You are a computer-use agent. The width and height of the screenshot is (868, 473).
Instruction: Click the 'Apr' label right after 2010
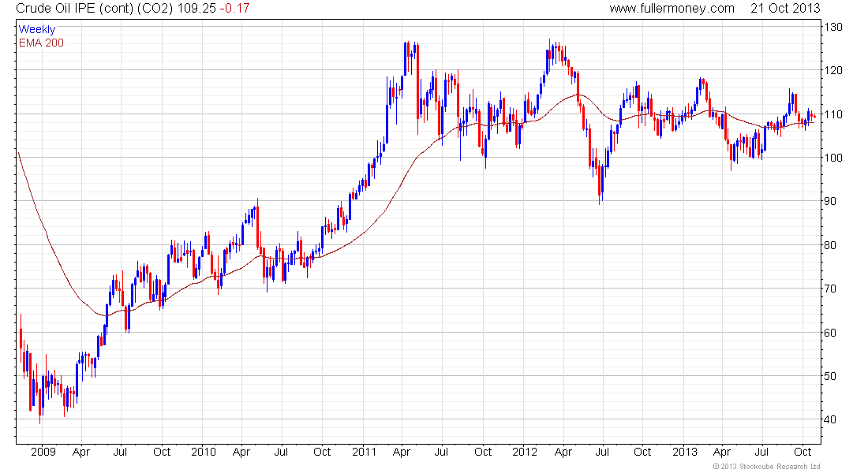(241, 453)
